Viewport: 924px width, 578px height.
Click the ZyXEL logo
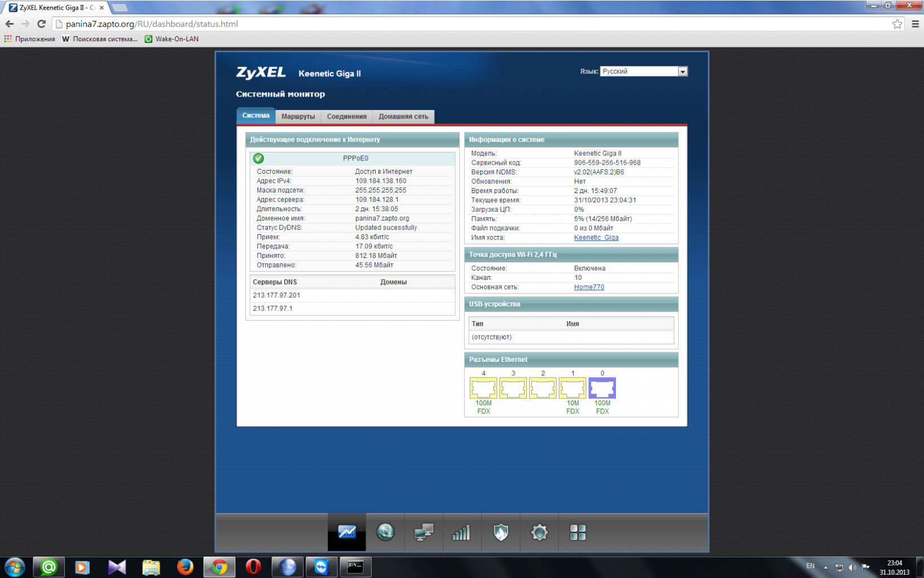pos(261,72)
